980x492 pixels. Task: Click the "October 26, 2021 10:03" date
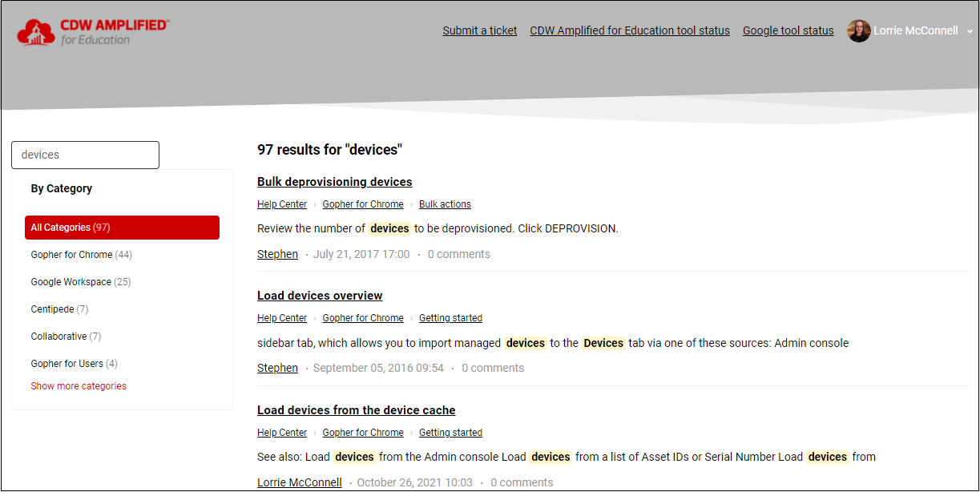tap(415, 482)
